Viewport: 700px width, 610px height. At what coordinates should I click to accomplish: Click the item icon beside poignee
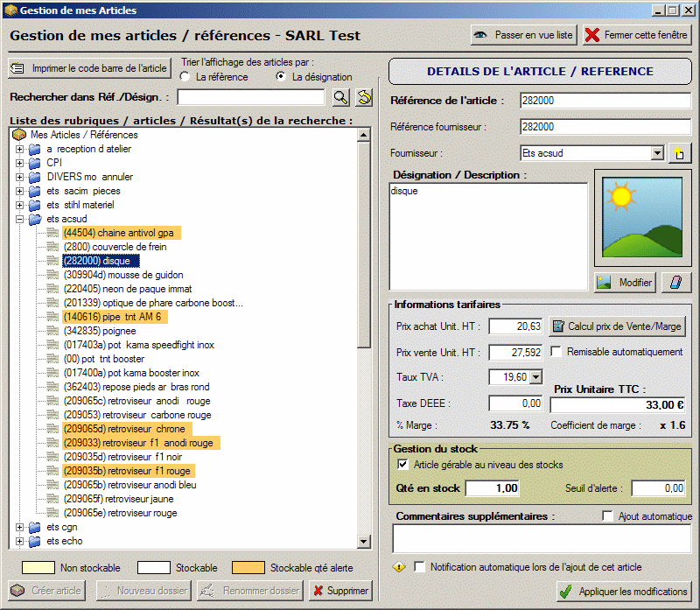tap(52, 331)
